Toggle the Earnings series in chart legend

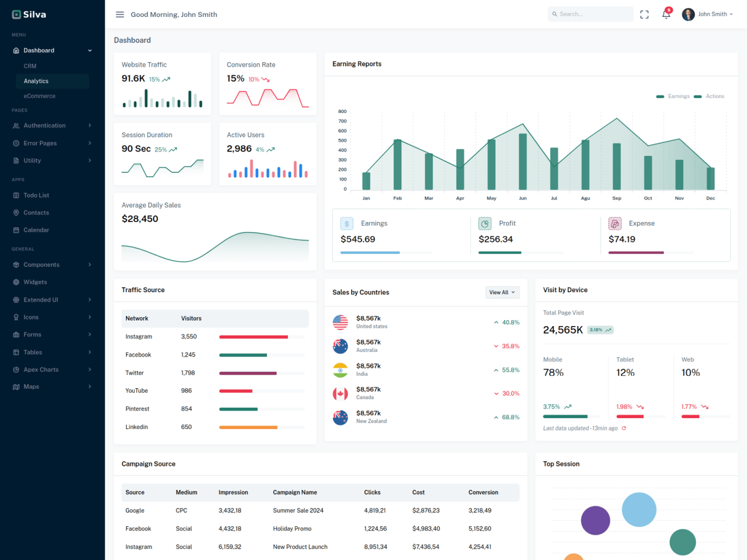tap(673, 97)
